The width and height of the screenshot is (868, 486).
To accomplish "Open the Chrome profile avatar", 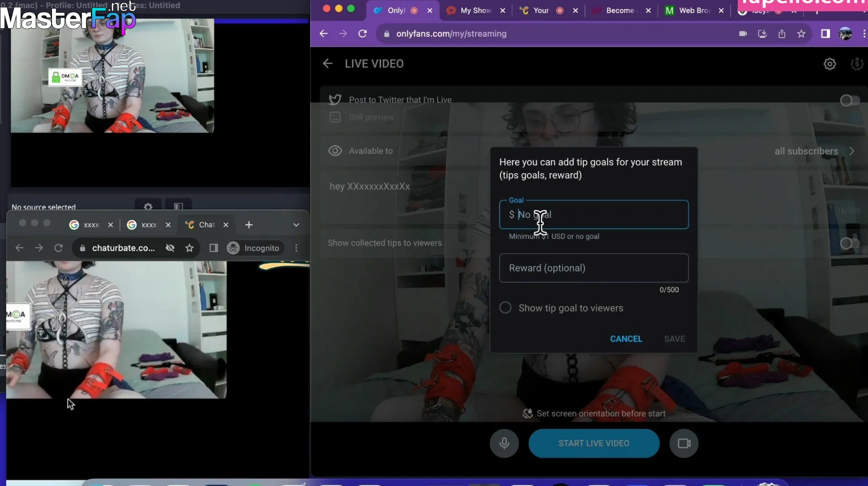I will click(845, 33).
